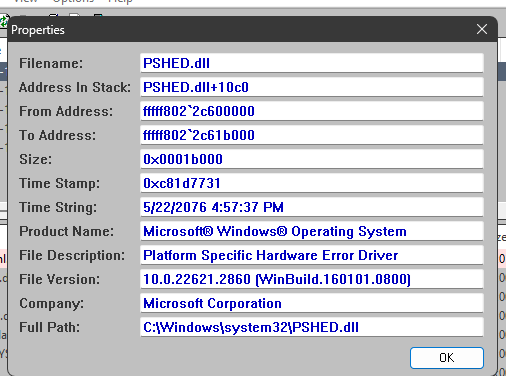This screenshot has width=506, height=376.
Task: Click the Time String field 5/22/2076
Action: coord(312,207)
